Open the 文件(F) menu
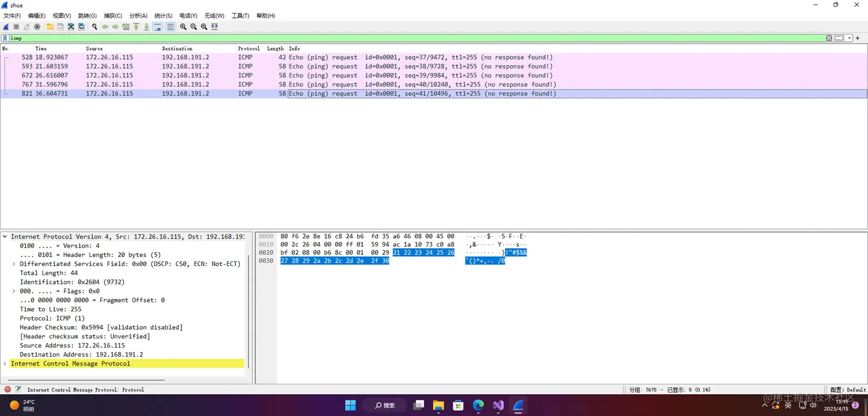This screenshot has width=868, height=416. point(12,16)
